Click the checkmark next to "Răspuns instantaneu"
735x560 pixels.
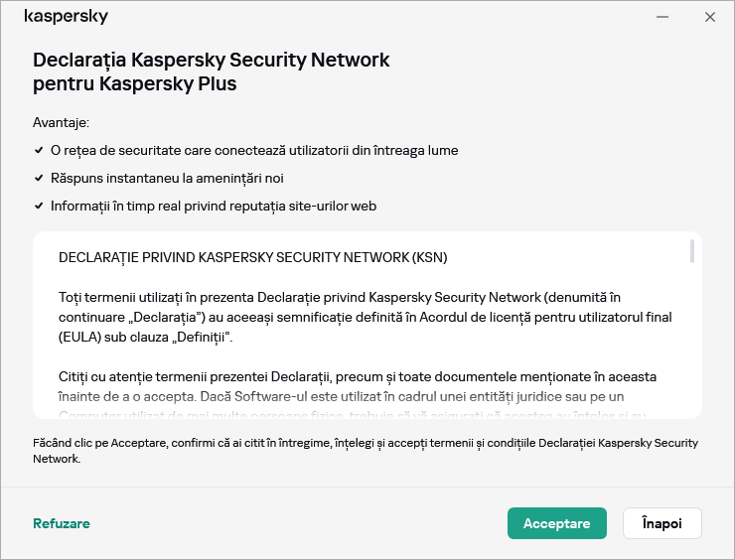[38, 178]
